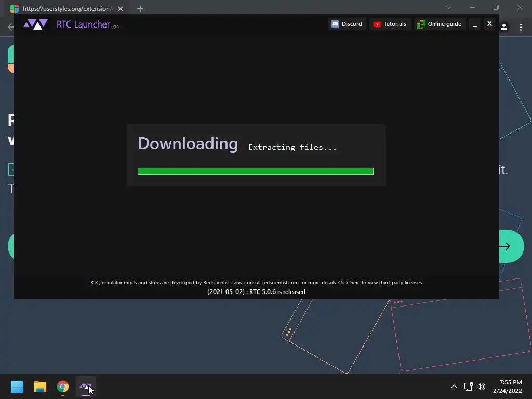This screenshot has width=532, height=399.
Task: Click the RTC Launcher title text
Action: point(83,24)
